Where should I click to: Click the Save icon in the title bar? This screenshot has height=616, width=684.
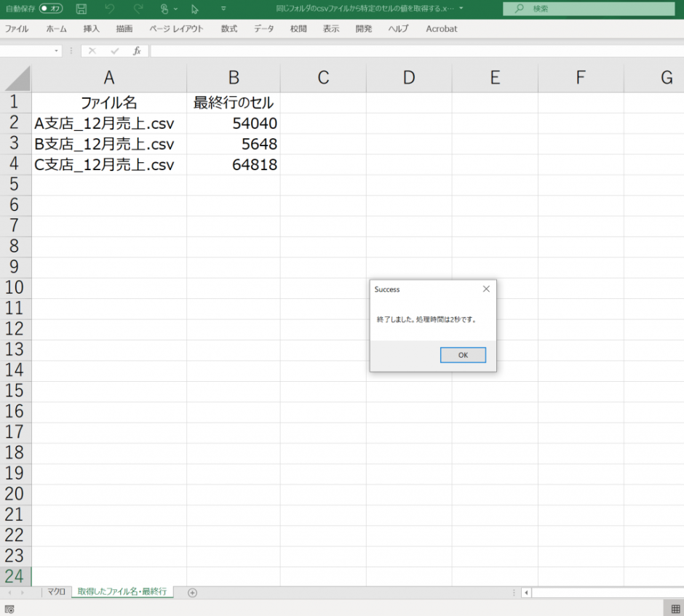click(x=81, y=9)
